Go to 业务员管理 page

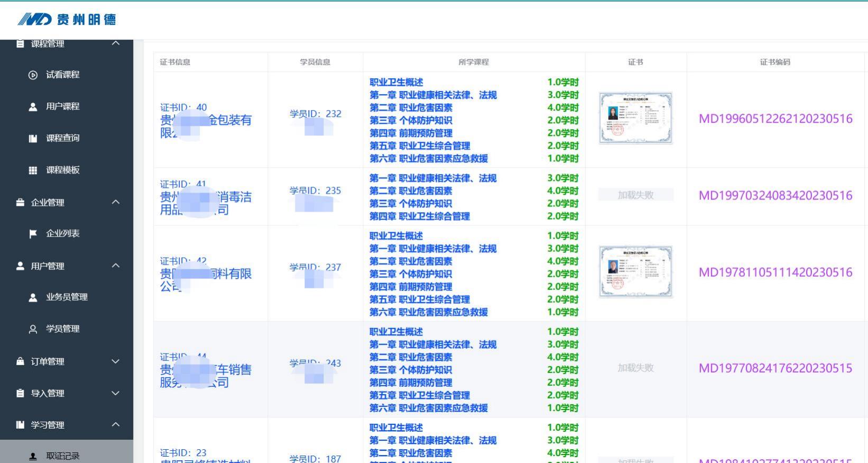[x=67, y=297]
